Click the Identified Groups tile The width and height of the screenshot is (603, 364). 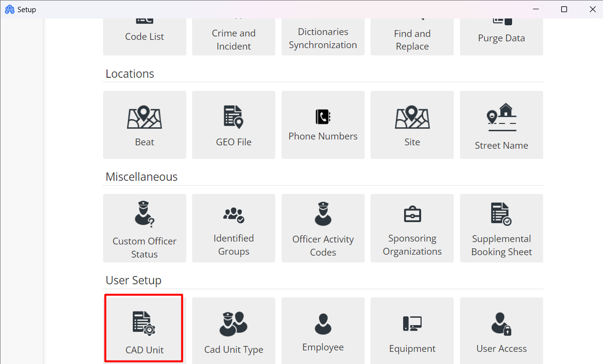[233, 228]
